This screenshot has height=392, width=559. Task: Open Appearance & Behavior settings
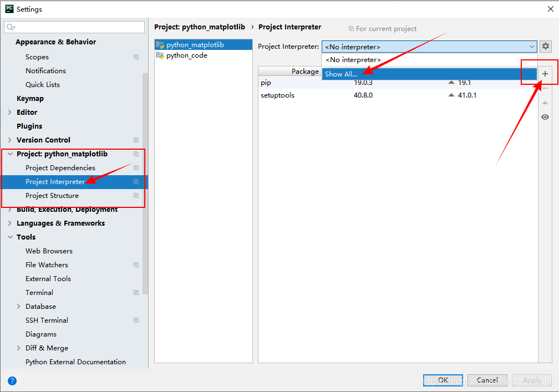pos(55,42)
